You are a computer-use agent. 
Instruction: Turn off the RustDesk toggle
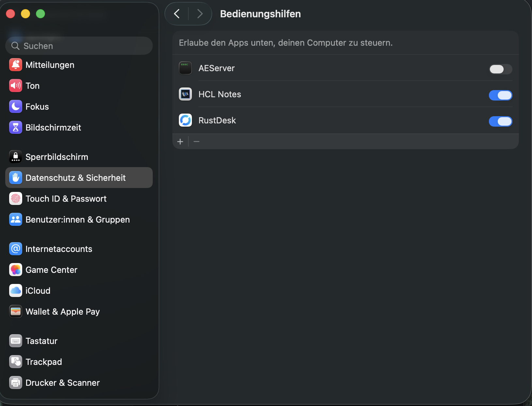pyautogui.click(x=500, y=121)
